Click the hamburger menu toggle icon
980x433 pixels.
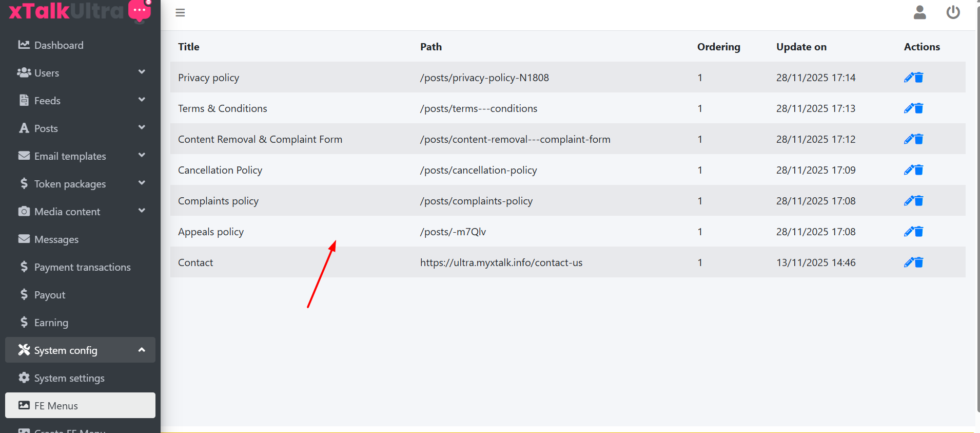coord(180,13)
